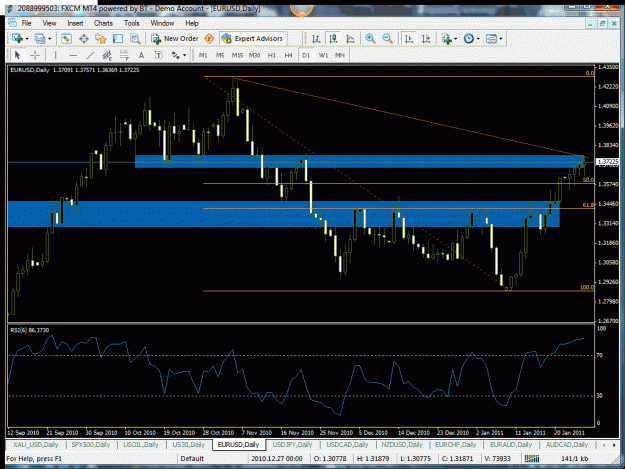Switch timeframe to MN
Screen dimensions: 625x469
[x=340, y=55]
